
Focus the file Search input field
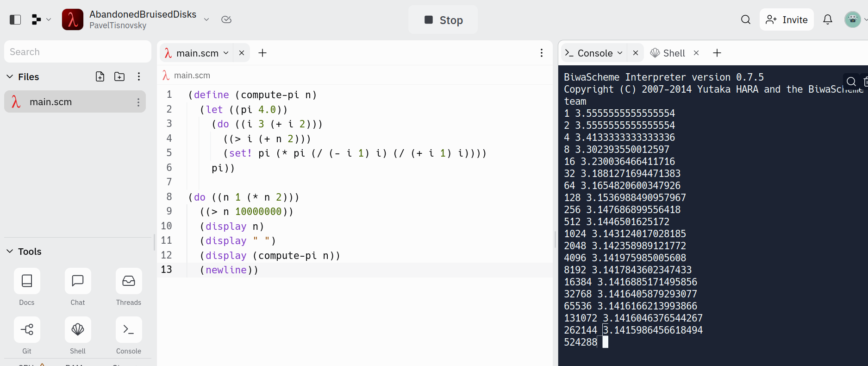(x=78, y=52)
